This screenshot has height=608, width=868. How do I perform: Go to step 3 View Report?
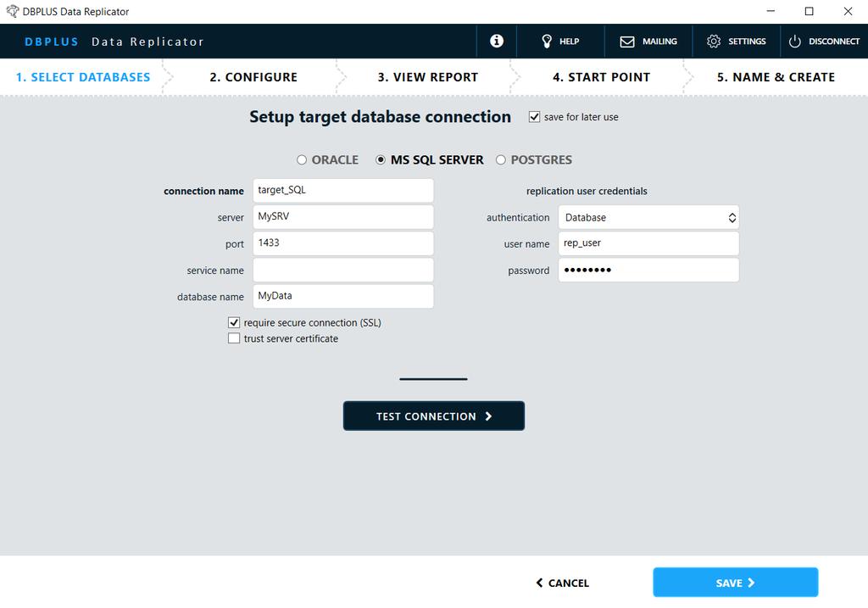click(428, 77)
